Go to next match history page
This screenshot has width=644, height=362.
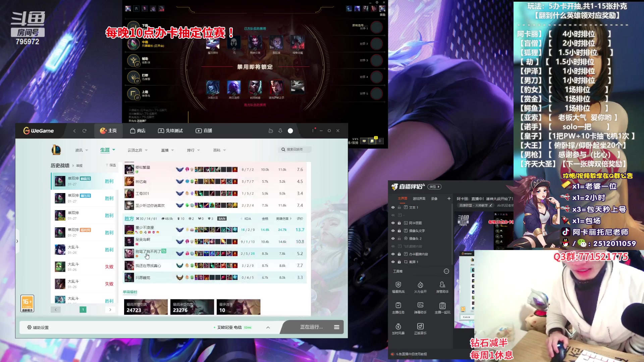pyautogui.click(x=110, y=310)
